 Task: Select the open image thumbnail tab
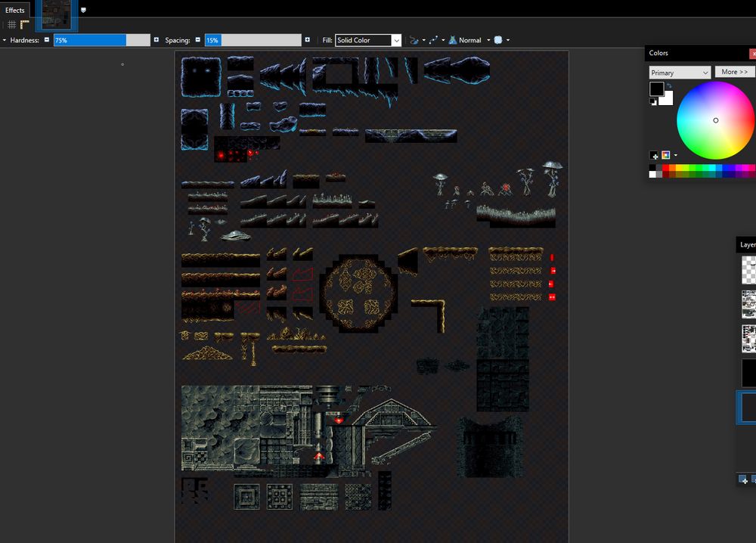(57, 15)
